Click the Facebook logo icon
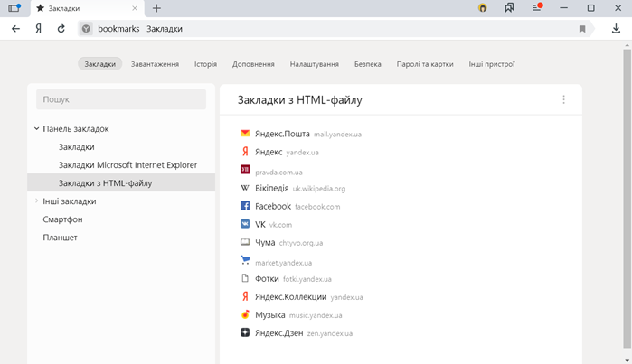The height and width of the screenshot is (364, 632). click(x=245, y=206)
